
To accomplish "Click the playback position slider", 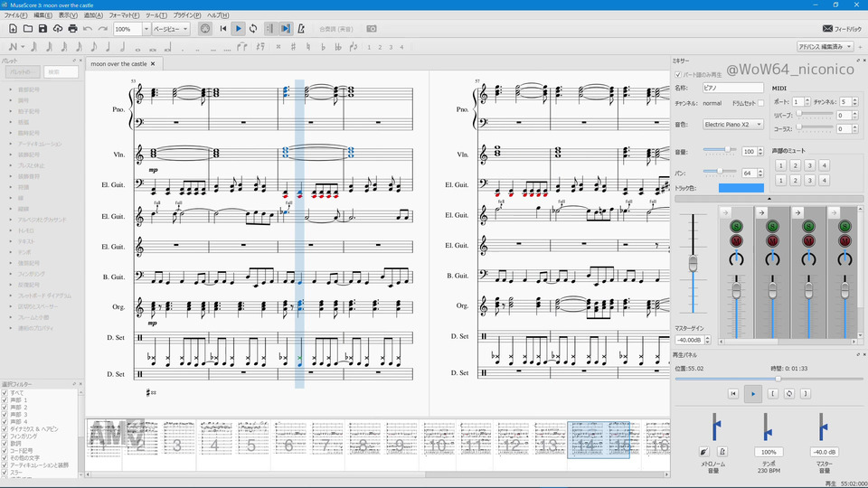I will click(769, 379).
